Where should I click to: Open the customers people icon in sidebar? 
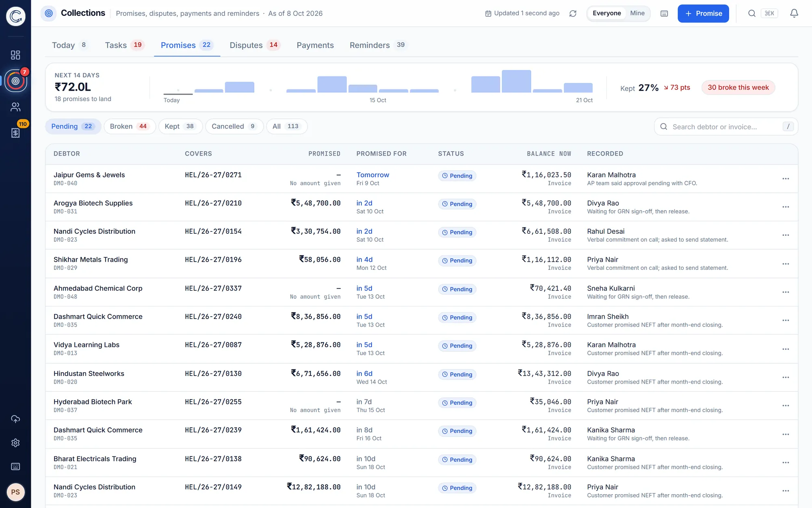coord(15,107)
